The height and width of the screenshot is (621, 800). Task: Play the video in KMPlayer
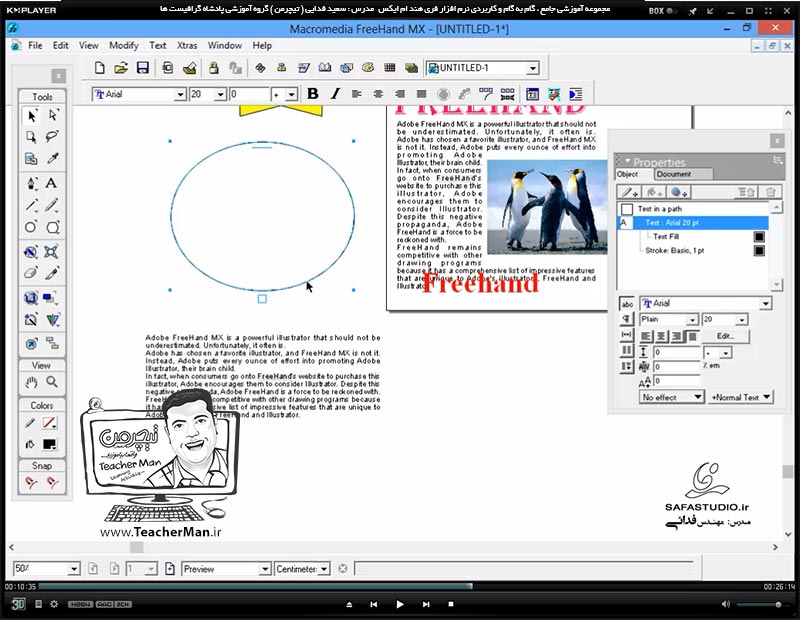tap(399, 604)
